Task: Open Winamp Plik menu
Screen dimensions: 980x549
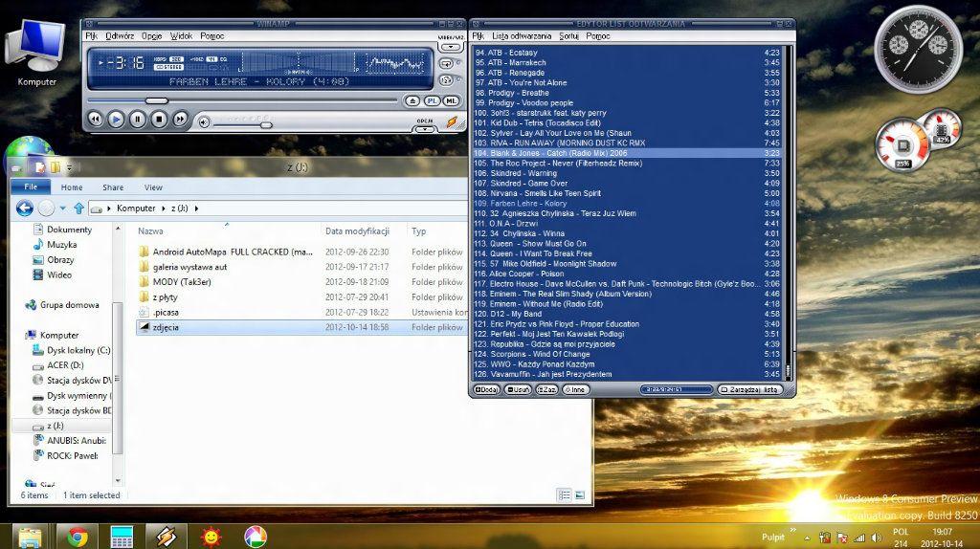Action: pyautogui.click(x=91, y=36)
